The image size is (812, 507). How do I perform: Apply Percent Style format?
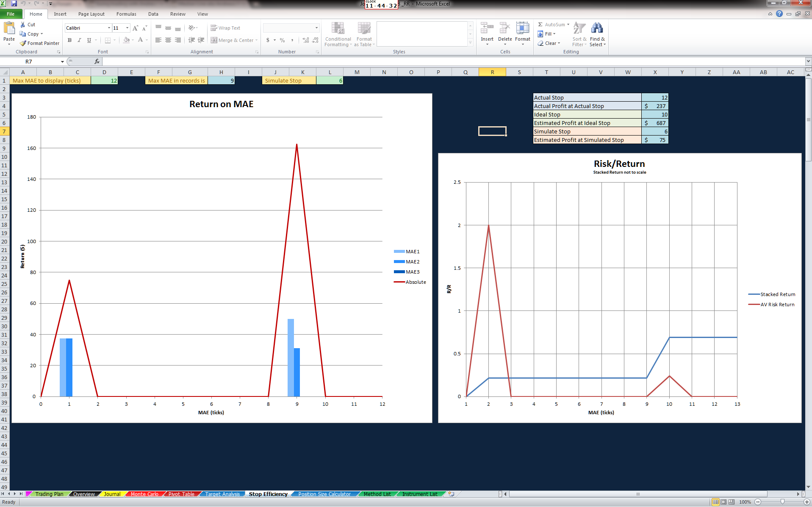click(282, 40)
